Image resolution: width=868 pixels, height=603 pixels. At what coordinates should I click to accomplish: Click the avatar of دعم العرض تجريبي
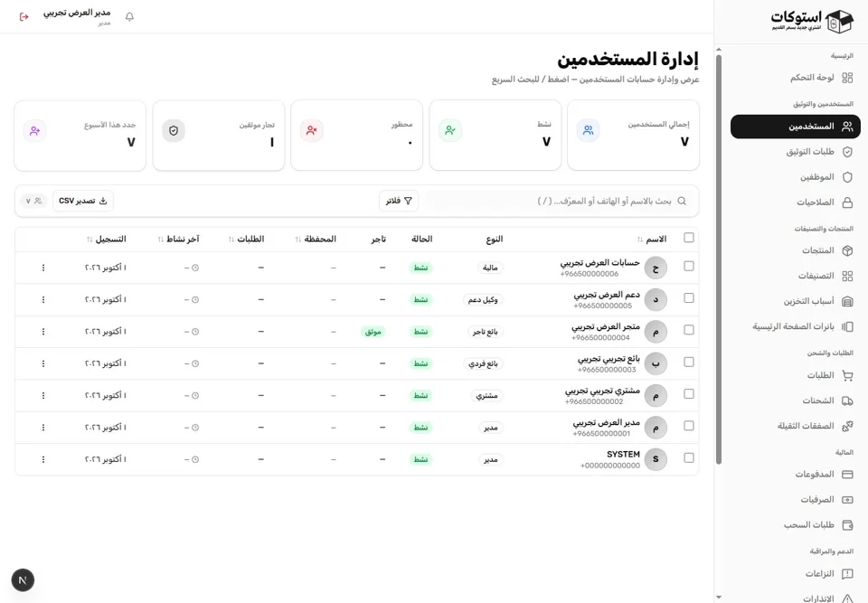click(x=656, y=300)
